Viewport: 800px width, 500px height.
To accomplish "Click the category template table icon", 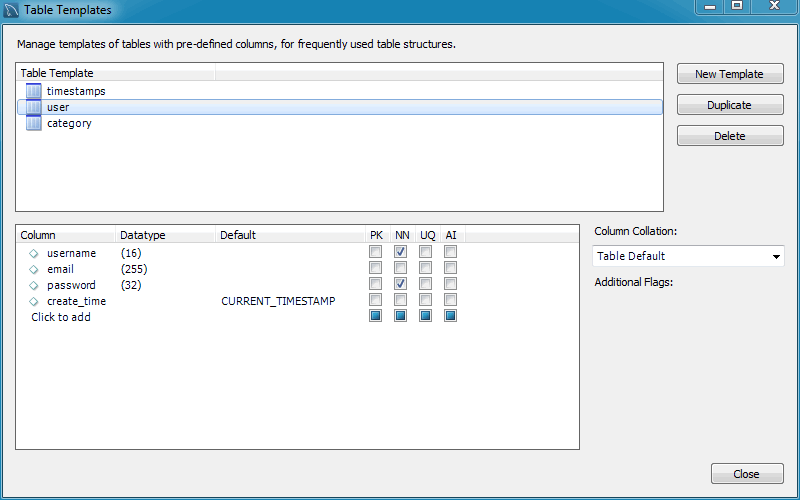I will click(x=34, y=123).
